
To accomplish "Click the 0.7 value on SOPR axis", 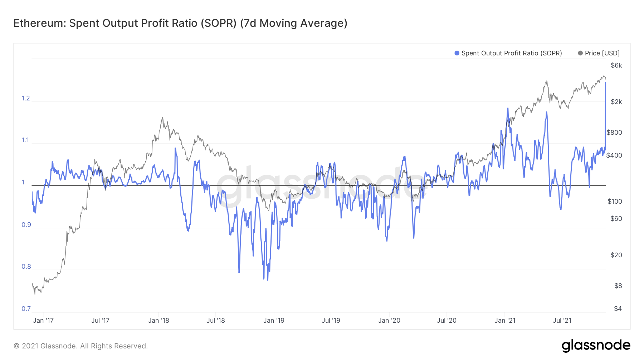I will 26,309.
